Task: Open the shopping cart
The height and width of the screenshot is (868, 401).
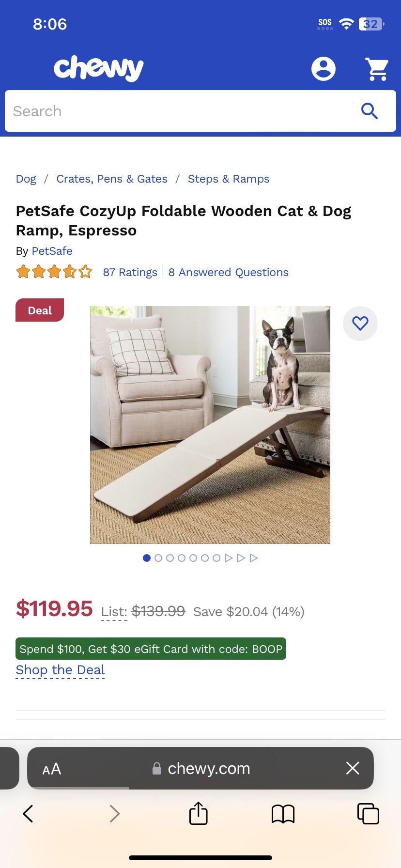Action: 377,69
